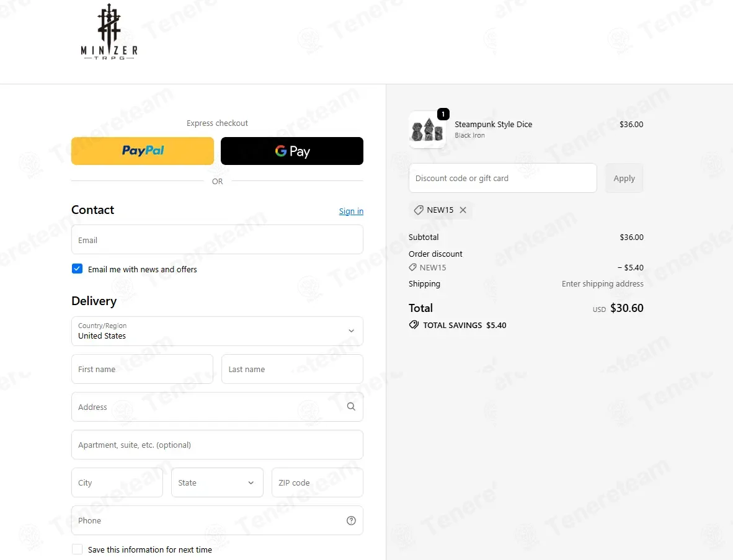This screenshot has width=733, height=560.
Task: Select the Last name text field
Action: click(292, 369)
